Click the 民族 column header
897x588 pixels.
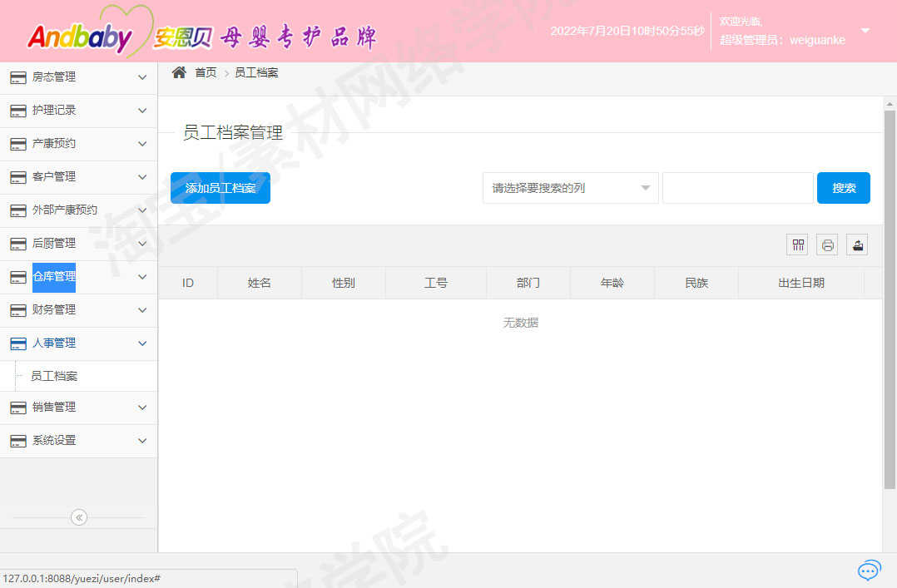[696, 283]
